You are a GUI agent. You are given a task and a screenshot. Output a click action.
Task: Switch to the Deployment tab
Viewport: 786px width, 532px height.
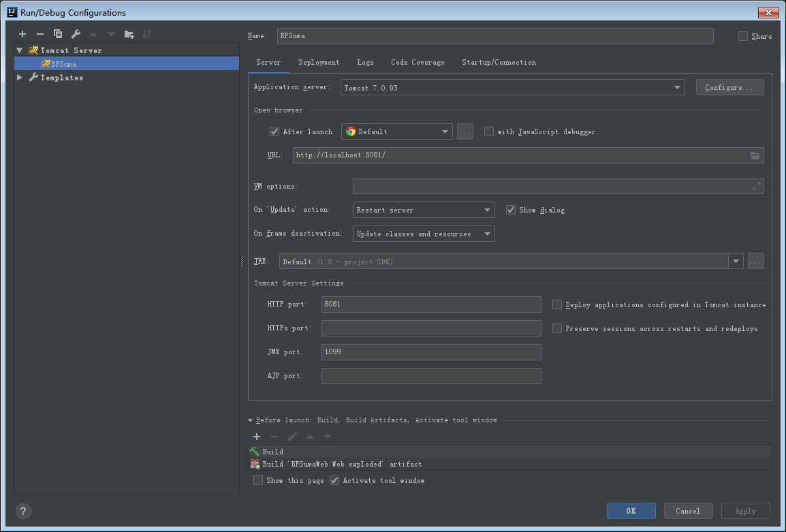click(318, 62)
